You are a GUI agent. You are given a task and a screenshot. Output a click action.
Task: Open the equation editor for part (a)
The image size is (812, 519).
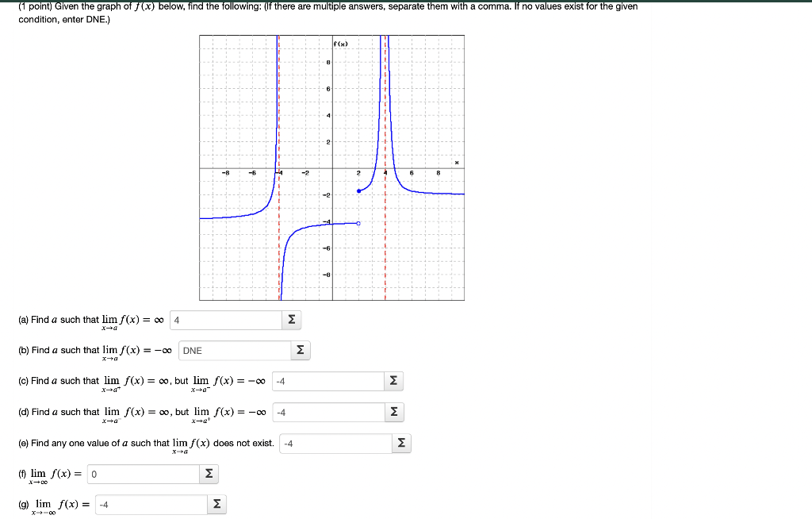pyautogui.click(x=291, y=319)
